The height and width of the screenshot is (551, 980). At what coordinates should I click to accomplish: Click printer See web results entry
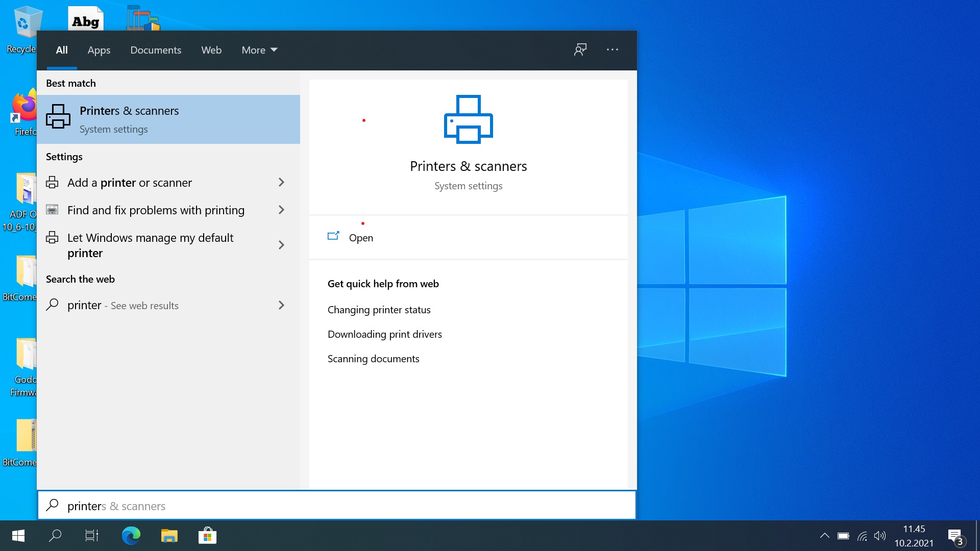[x=168, y=305]
